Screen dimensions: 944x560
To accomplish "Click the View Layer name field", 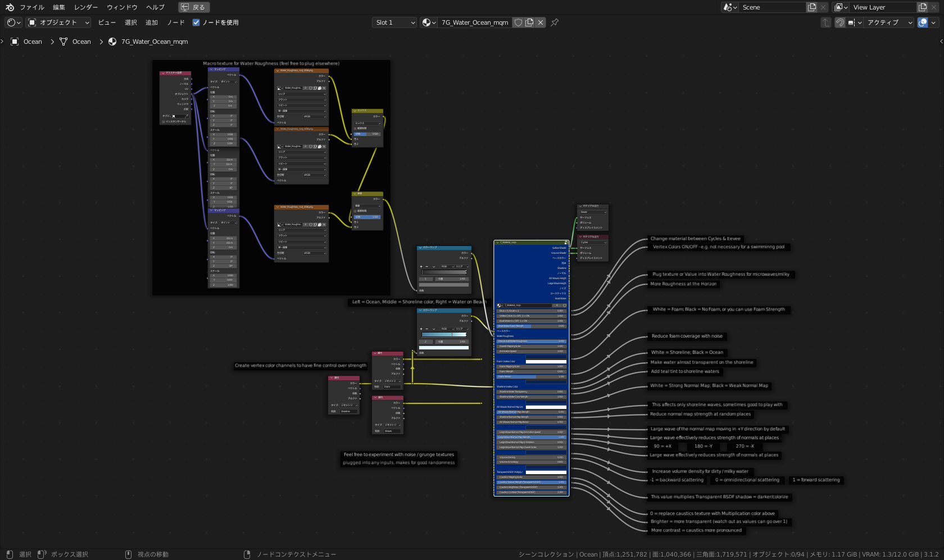I will click(883, 7).
